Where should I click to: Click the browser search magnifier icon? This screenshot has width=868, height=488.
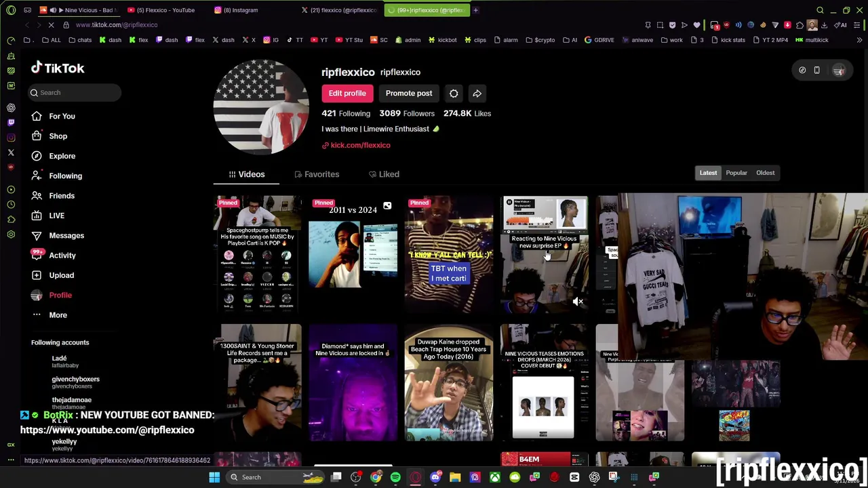point(820,10)
